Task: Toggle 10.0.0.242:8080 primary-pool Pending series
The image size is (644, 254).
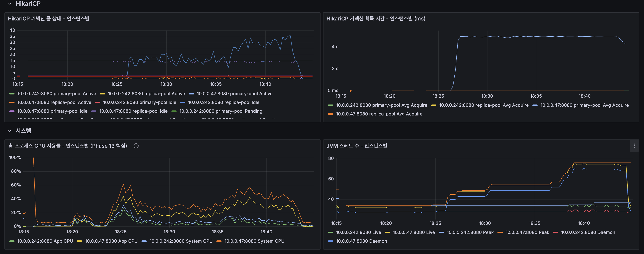Action: [x=221, y=111]
